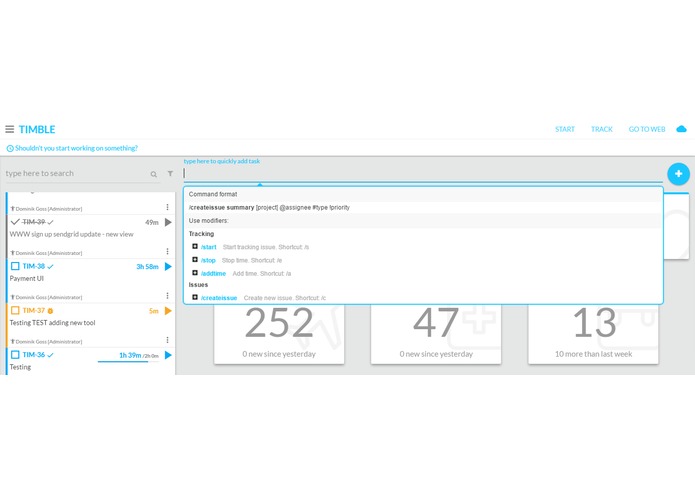Open the task filter funnel icon
Viewport: 695px width, 494px height.
point(170,174)
